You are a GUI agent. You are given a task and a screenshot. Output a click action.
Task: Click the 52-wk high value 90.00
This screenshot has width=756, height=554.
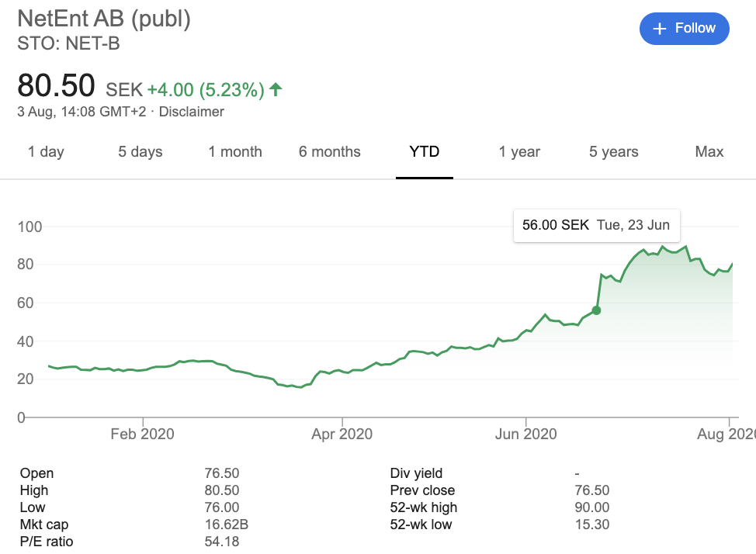tap(592, 507)
